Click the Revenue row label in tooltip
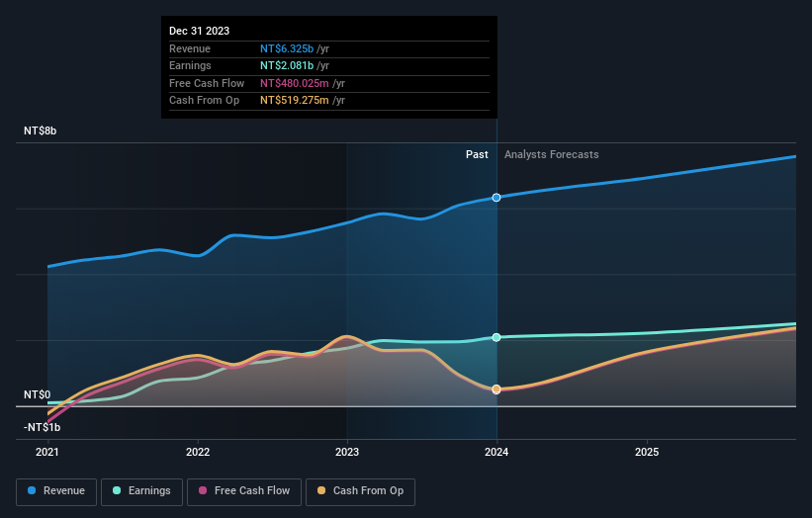The height and width of the screenshot is (518, 812). click(x=190, y=48)
